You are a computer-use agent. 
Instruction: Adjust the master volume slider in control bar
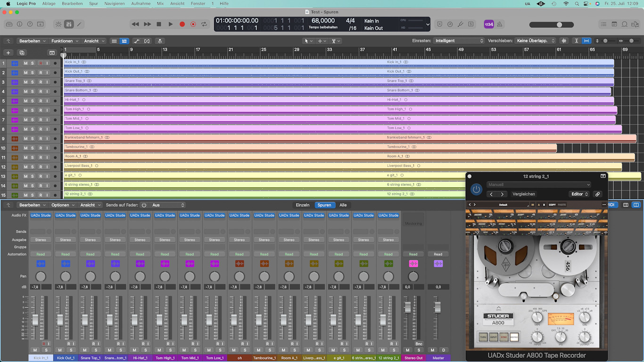coord(559,25)
